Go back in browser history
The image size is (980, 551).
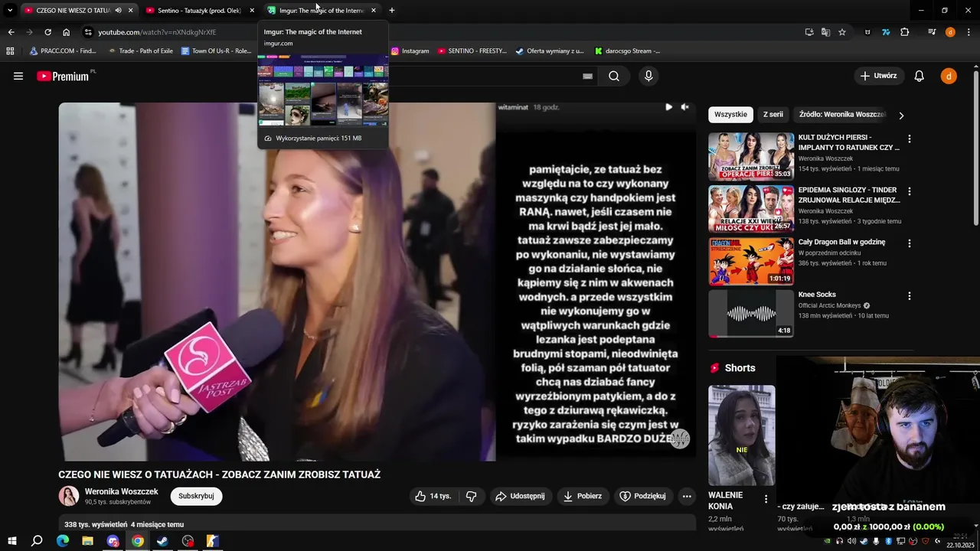[11, 32]
